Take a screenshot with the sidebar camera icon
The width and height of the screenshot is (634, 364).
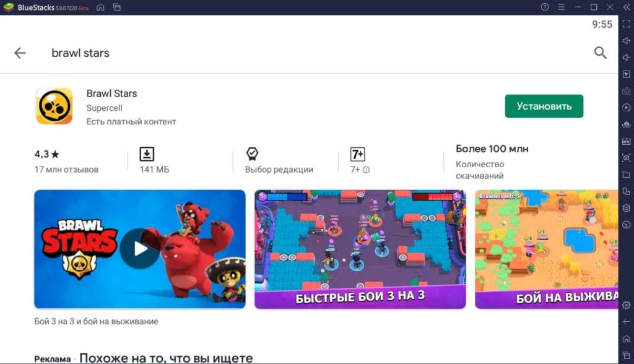(627, 158)
